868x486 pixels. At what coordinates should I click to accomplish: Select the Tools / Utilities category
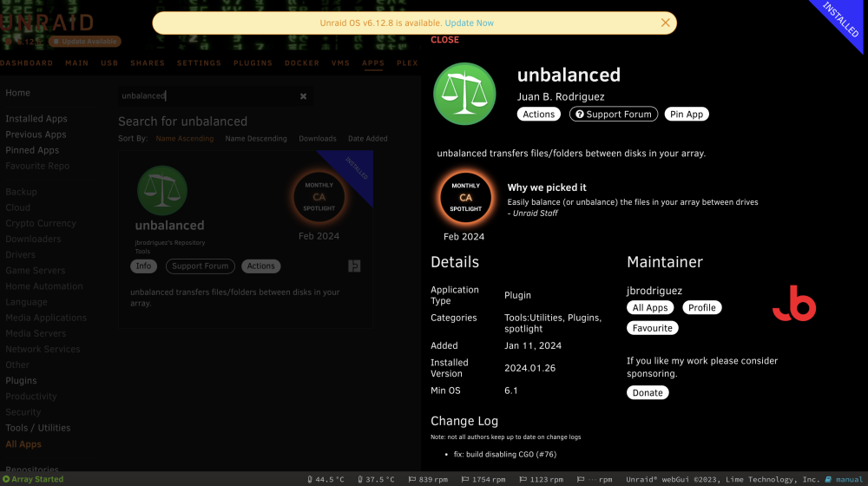pyautogui.click(x=37, y=428)
